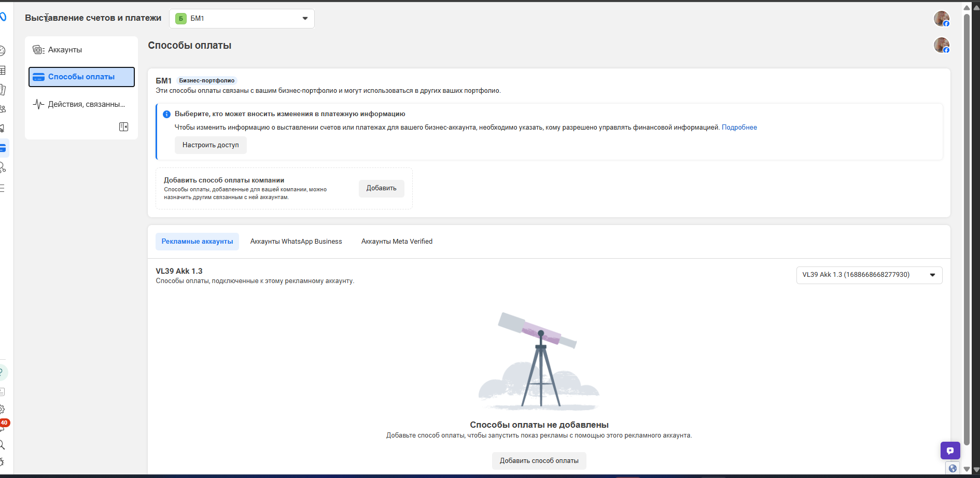980x478 pixels.
Task: Click the globe icon at bottom right
Action: tap(953, 469)
